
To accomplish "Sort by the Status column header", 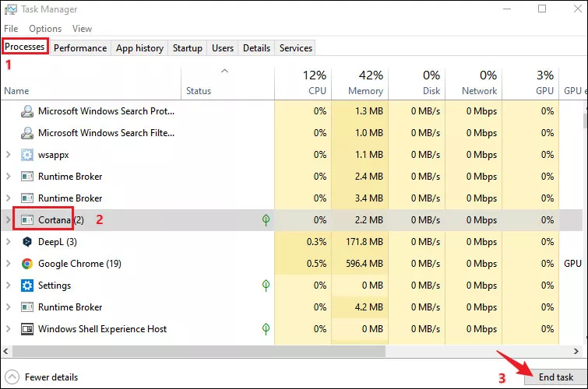I will 227,91.
